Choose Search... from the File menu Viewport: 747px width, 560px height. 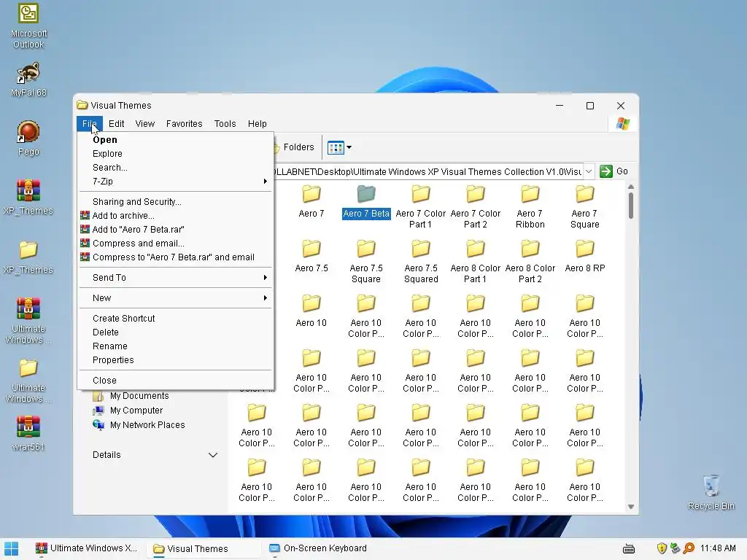click(175, 168)
